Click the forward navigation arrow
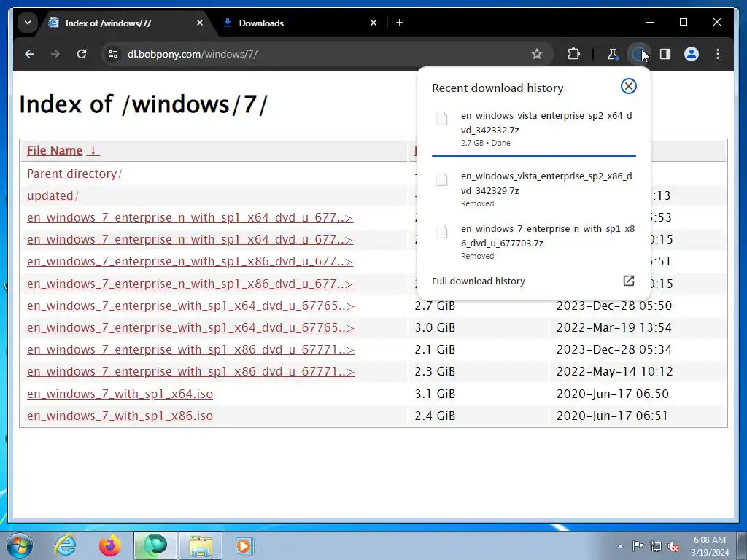The image size is (747, 560). pos(55,54)
